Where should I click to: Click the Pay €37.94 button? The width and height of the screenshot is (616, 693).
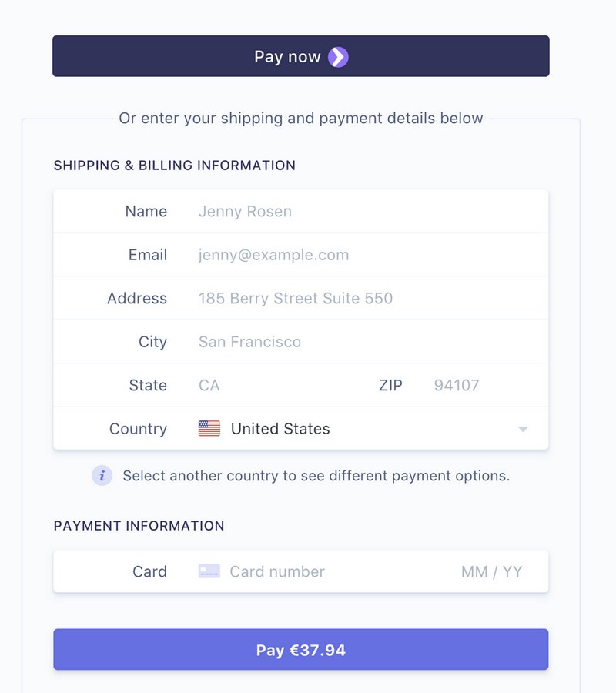click(x=300, y=649)
